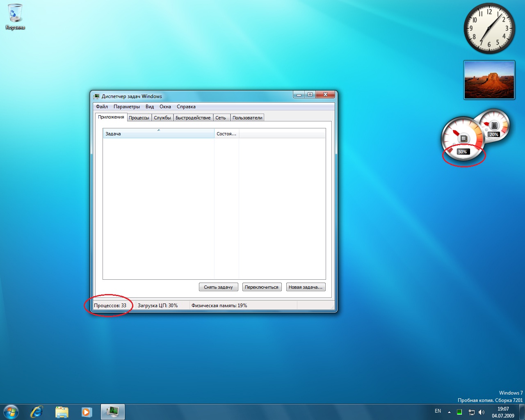Open the network tray icon
525x420 pixels.
point(471,412)
